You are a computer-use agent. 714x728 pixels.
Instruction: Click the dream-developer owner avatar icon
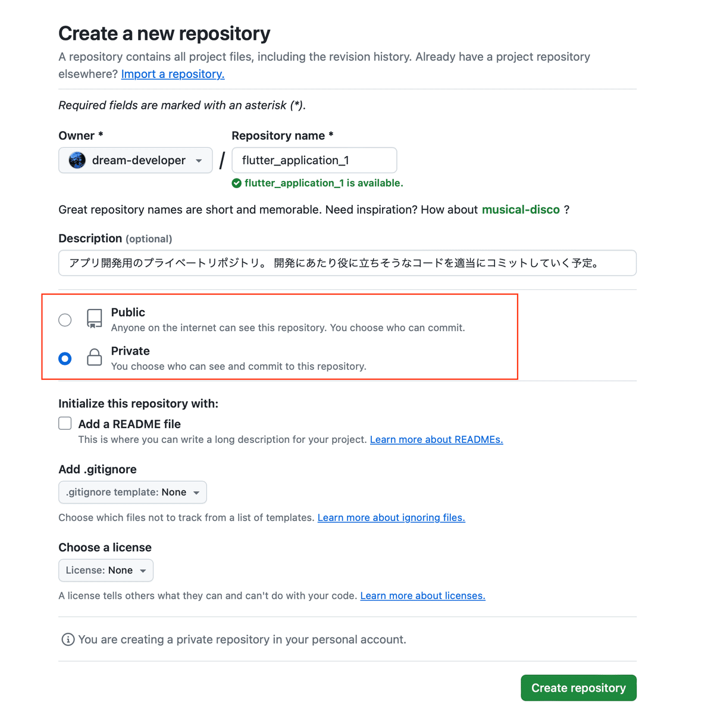coord(77,160)
